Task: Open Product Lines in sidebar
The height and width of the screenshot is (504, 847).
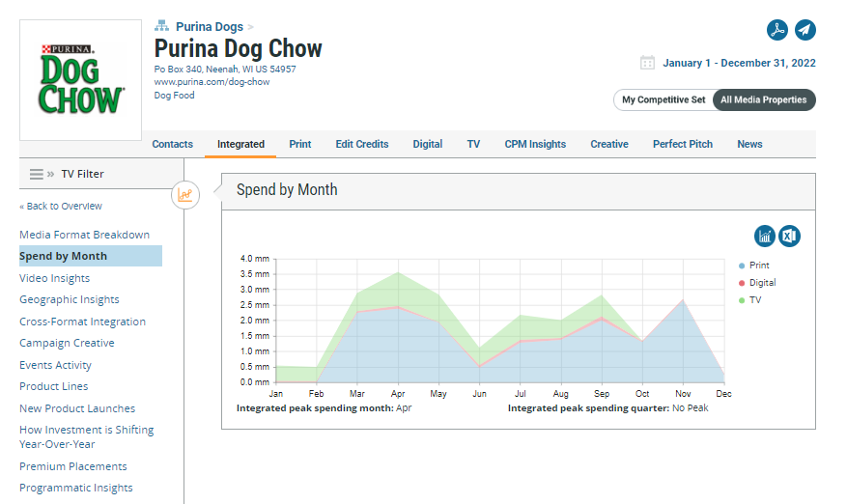Action: point(53,386)
